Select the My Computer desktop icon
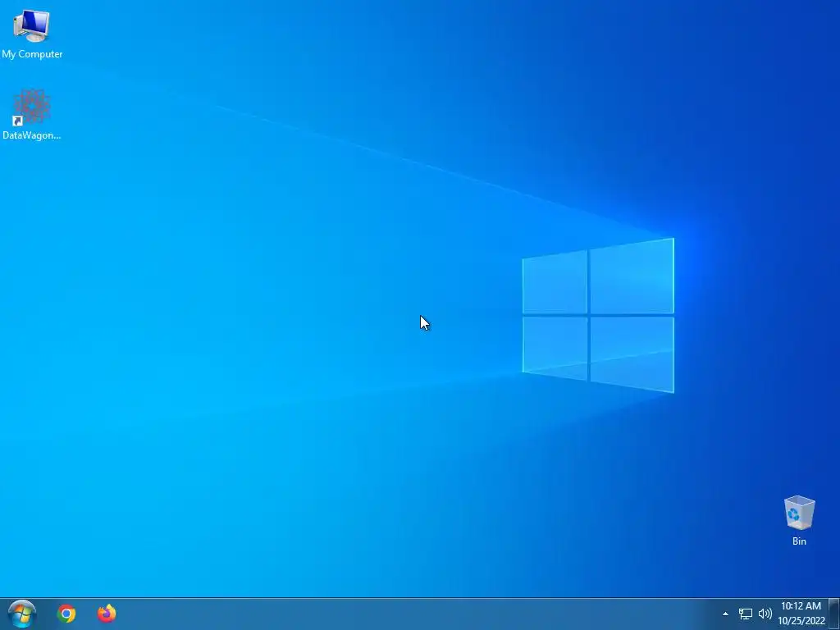This screenshot has height=630, width=840. (32, 34)
